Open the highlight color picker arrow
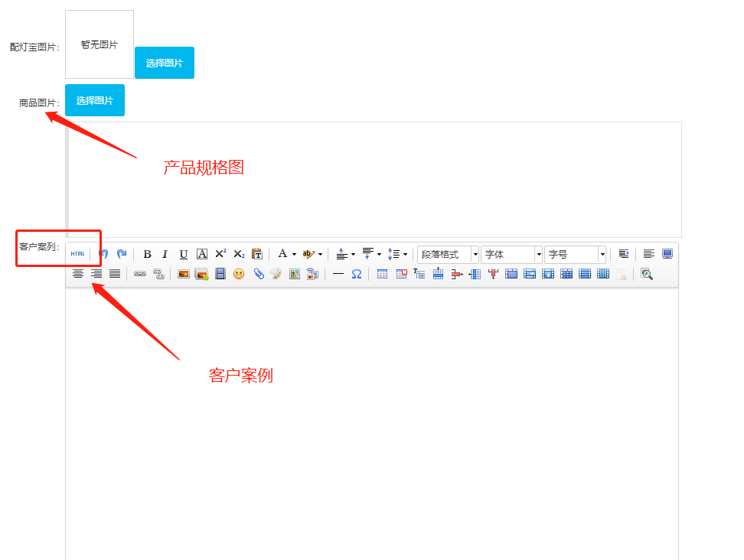Viewport: 744px width, 560px height. click(320, 254)
